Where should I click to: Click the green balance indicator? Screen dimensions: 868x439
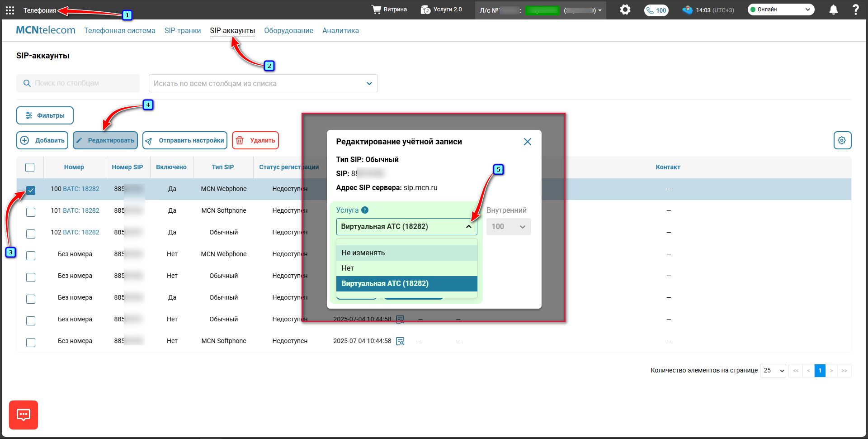(542, 10)
